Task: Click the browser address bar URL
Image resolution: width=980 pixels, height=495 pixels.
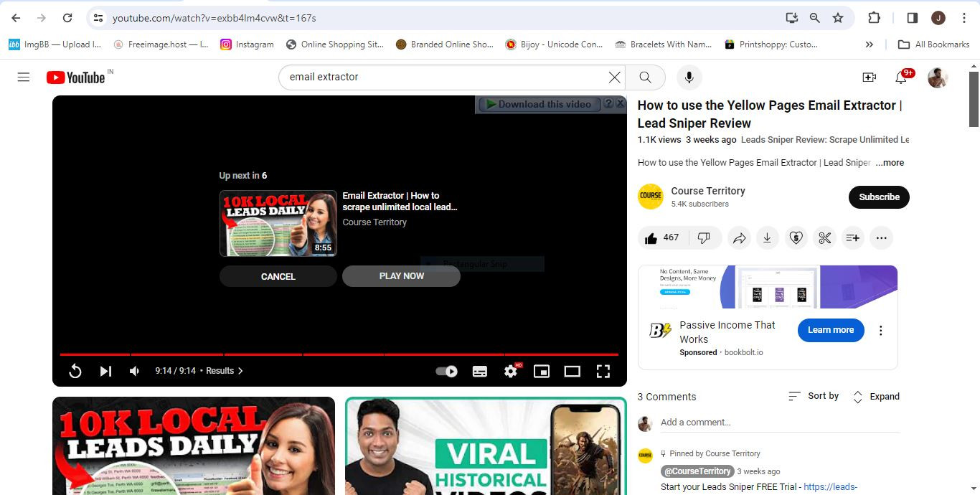Action: [x=214, y=18]
